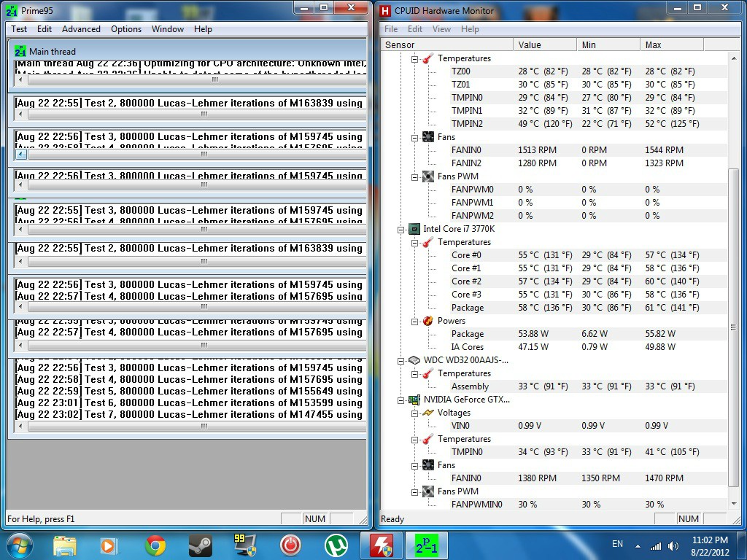Click thermometer icon under Intel Core i7 3770K
Viewport: 747px width, 560px height.
point(427,242)
